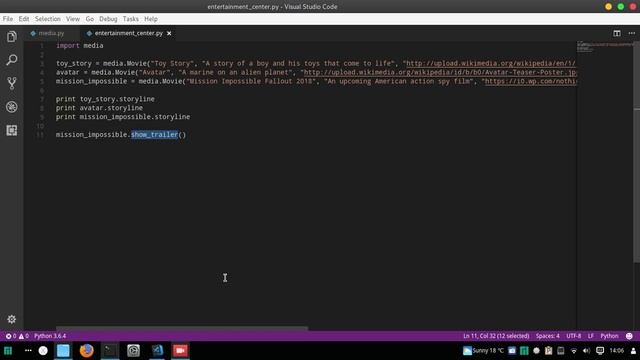Viewport: 640px width, 360px height.
Task: Open the Explorer view in the activity bar
Action: tap(11, 37)
